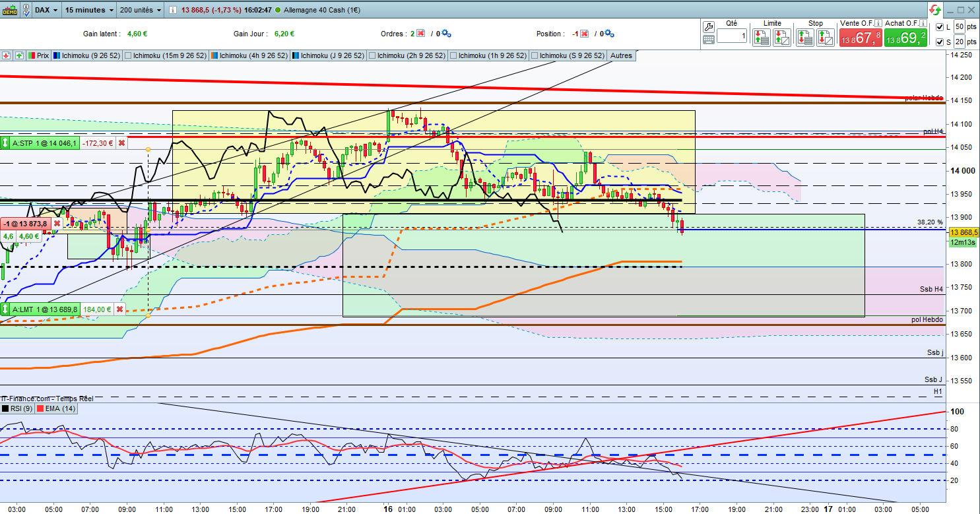Click the 12m13s candle countdown label
Image resolution: width=980 pixels, height=514 pixels.
(x=963, y=242)
